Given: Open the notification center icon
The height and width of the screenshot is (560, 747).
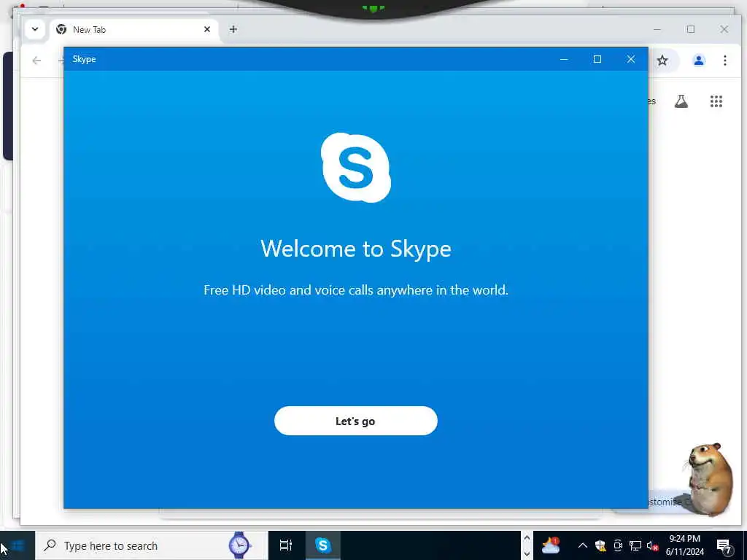Looking at the screenshot, I should tap(724, 545).
